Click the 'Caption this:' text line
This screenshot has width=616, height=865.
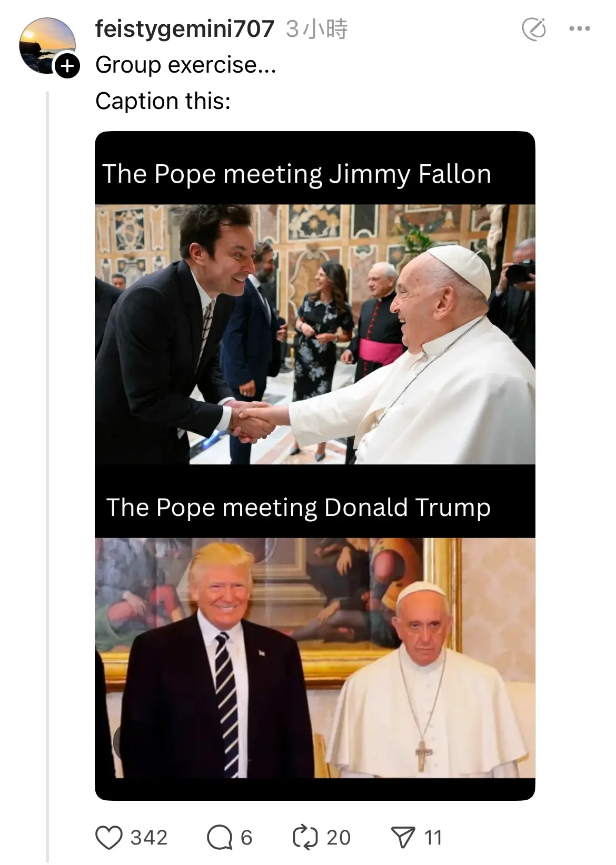[163, 101]
